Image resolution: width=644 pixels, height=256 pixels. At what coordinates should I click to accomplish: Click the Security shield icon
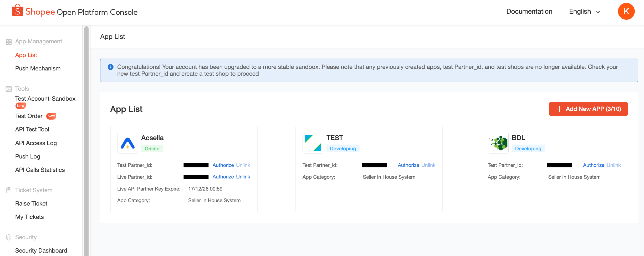pyautogui.click(x=9, y=237)
